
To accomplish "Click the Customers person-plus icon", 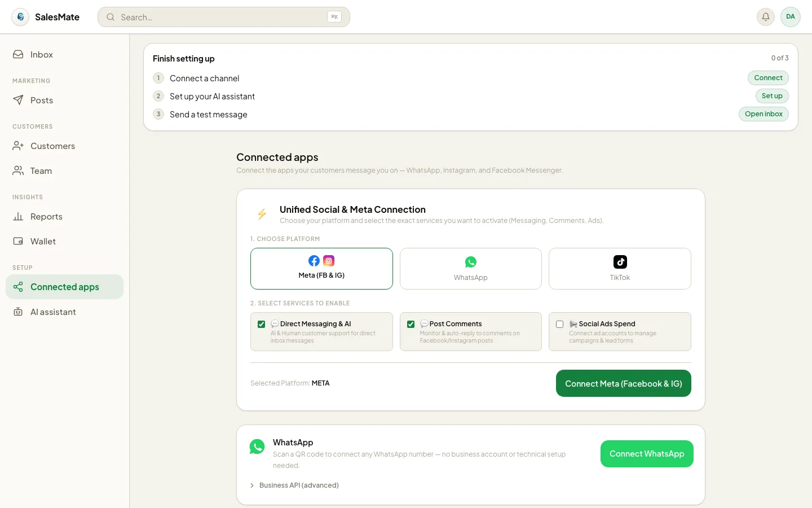I will pos(18,146).
